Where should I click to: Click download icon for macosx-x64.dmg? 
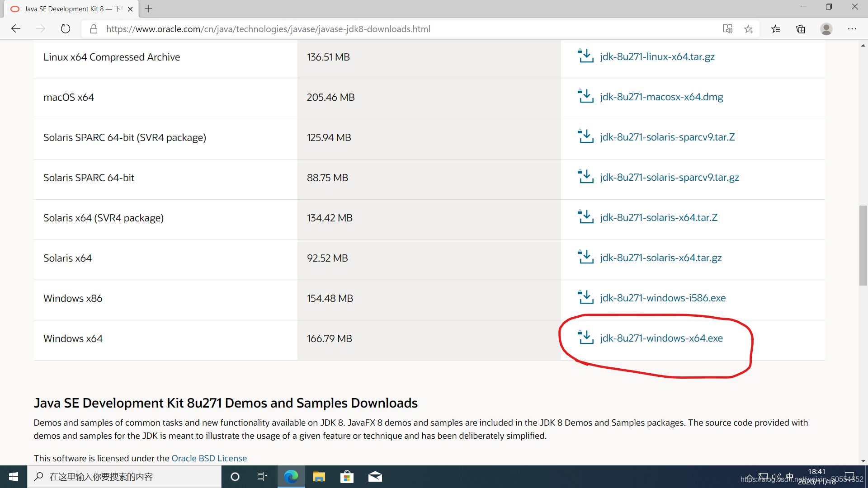586,96
